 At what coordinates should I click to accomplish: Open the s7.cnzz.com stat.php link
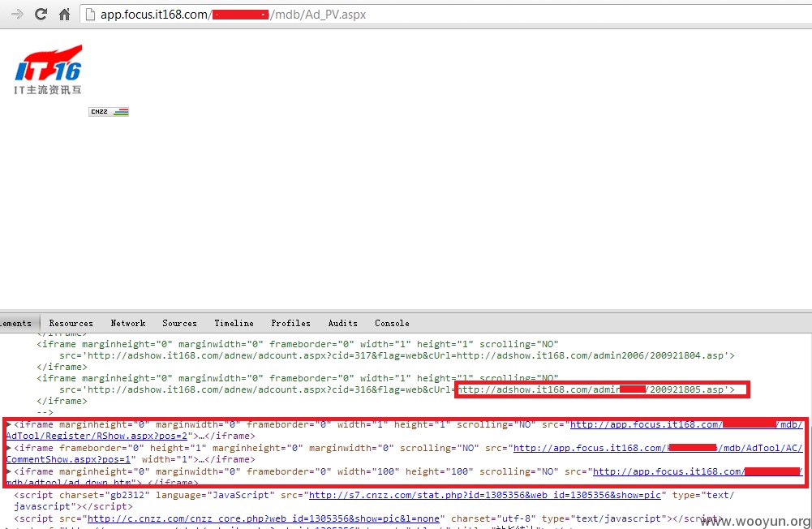tap(485, 495)
